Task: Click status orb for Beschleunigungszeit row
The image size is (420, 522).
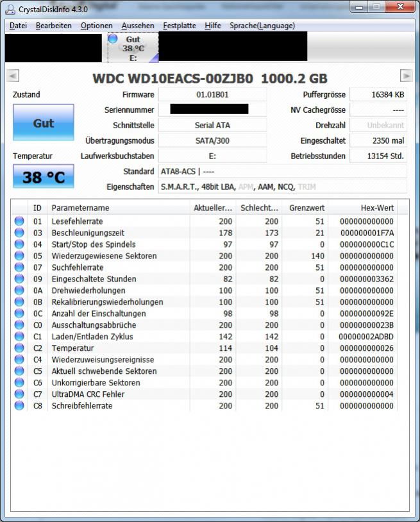Action: click(19, 233)
